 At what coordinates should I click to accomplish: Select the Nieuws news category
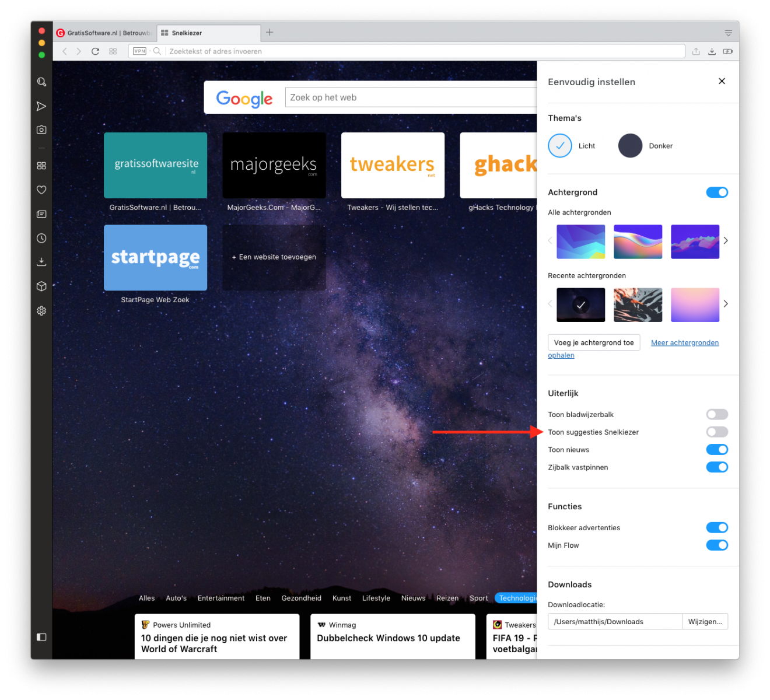413,598
